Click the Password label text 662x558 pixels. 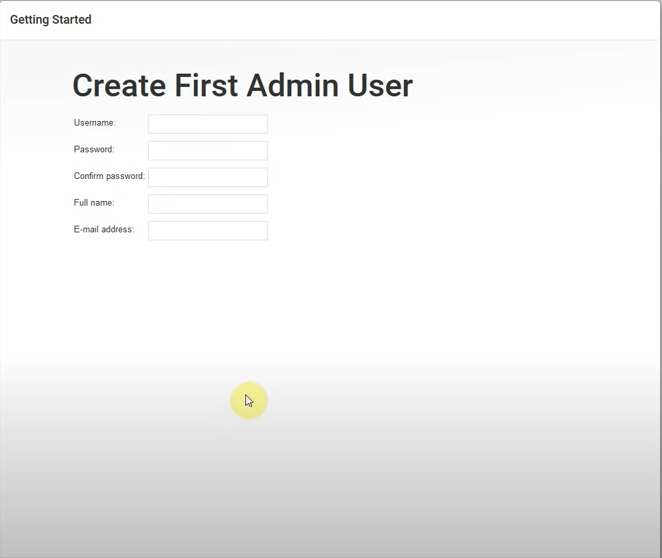click(x=94, y=149)
